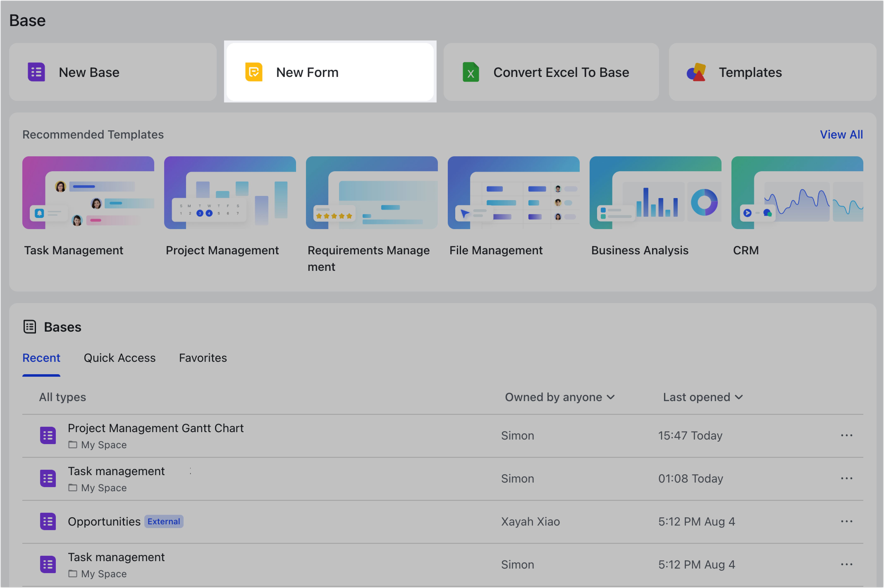Open more options for Project Management Gantt Chart
This screenshot has width=884, height=588.
coord(846,435)
